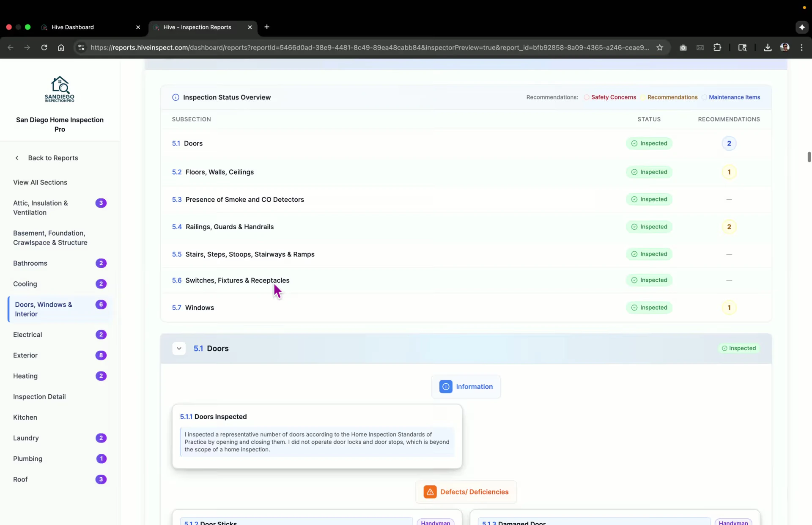
Task: Click the browser back arrow
Action: tap(11, 47)
